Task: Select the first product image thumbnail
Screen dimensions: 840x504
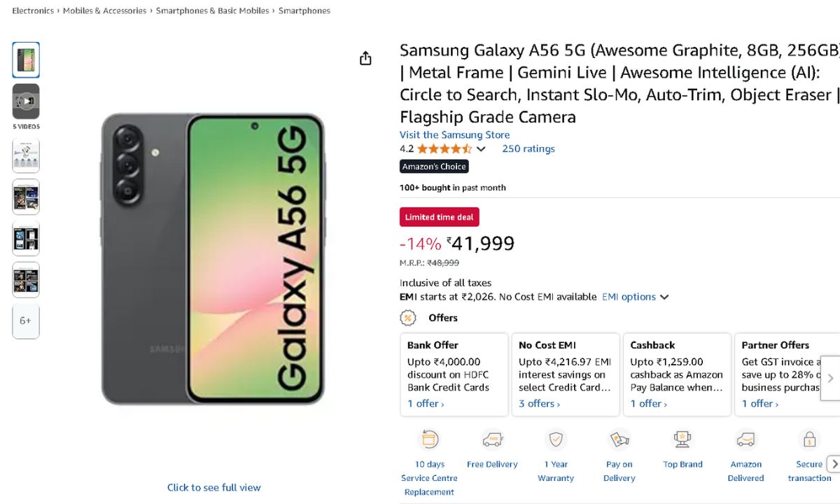Action: click(26, 60)
